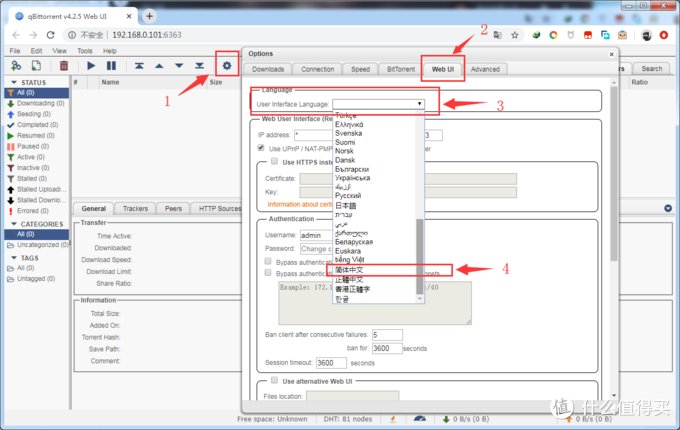Click the alternative speed limits icon in status bar
Viewport: 680px width, 430px height.
[420, 419]
